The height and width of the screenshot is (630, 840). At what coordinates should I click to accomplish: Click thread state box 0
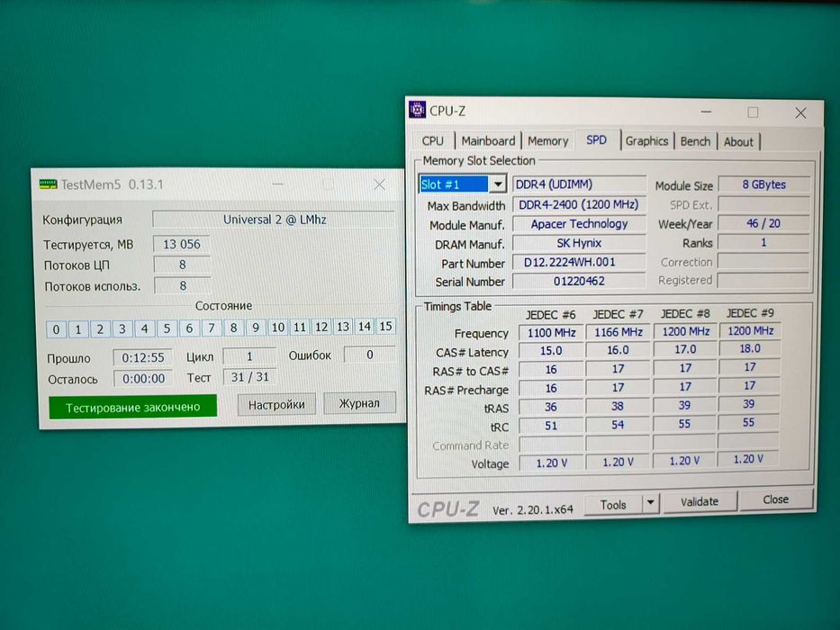(x=56, y=328)
